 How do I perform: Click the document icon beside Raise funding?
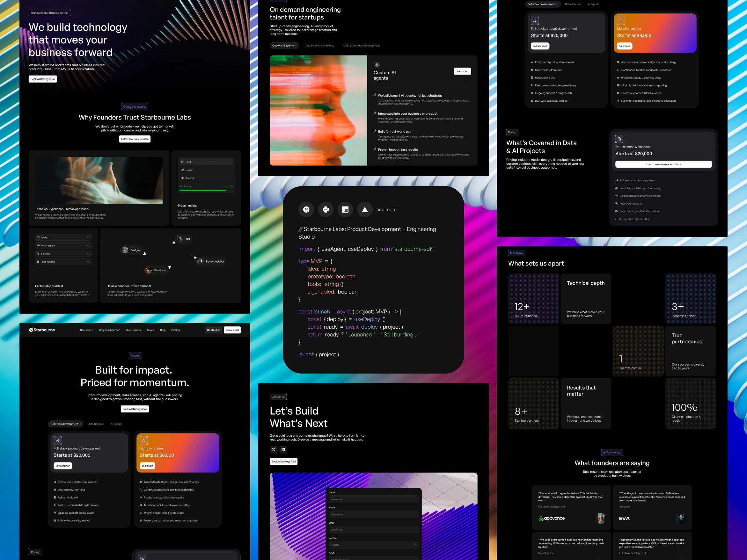pos(38,262)
